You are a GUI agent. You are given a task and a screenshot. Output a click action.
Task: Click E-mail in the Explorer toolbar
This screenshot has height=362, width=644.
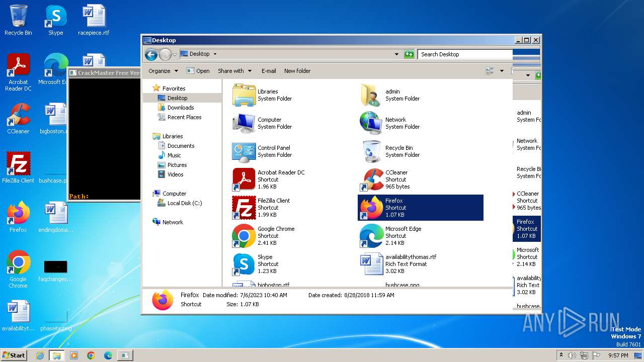269,71
